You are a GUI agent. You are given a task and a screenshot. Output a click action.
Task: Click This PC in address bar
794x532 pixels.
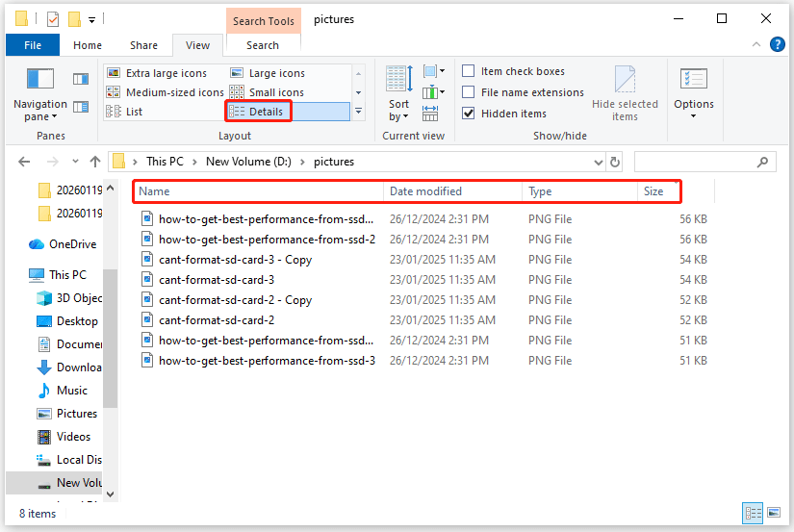(x=165, y=162)
